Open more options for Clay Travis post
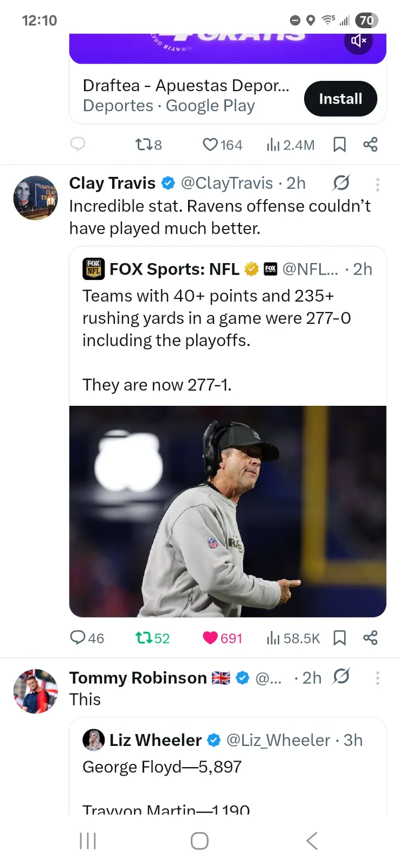The width and height of the screenshot is (400, 868). coord(377,184)
